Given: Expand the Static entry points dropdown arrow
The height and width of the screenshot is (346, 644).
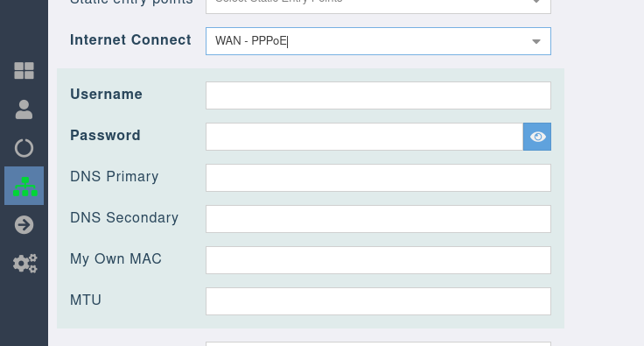Looking at the screenshot, I should [x=536, y=2].
